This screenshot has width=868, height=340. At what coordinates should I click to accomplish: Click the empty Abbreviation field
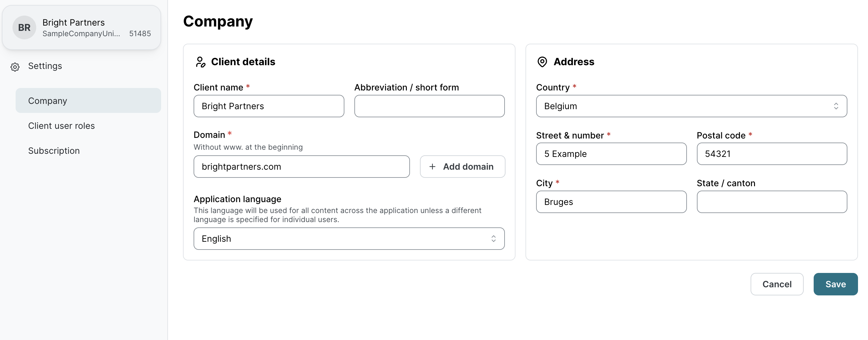pos(429,106)
